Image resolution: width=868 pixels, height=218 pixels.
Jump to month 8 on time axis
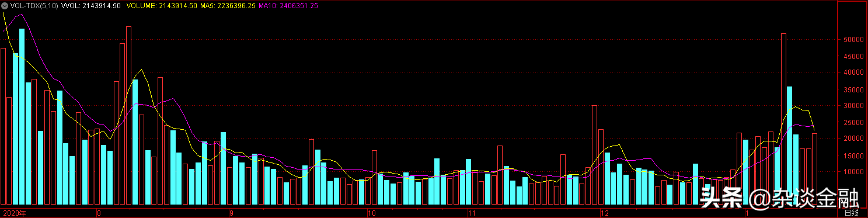[99, 213]
